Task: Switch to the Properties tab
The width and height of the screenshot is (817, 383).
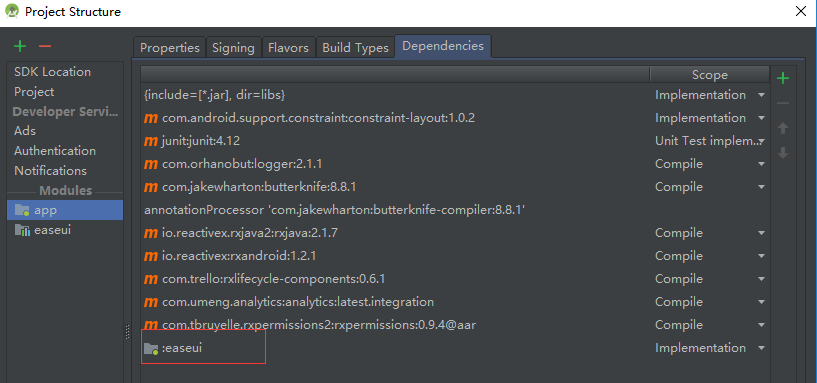Action: 170,47
